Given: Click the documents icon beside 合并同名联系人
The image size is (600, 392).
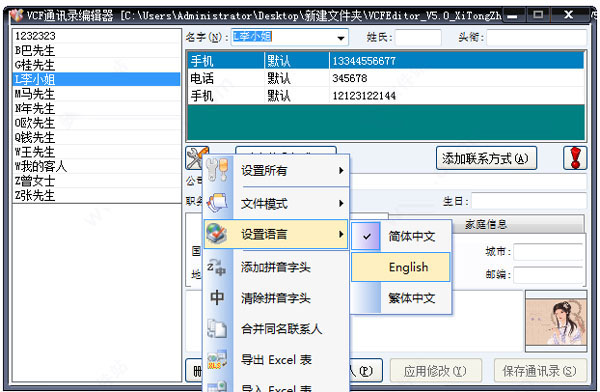Looking at the screenshot, I should 217,328.
